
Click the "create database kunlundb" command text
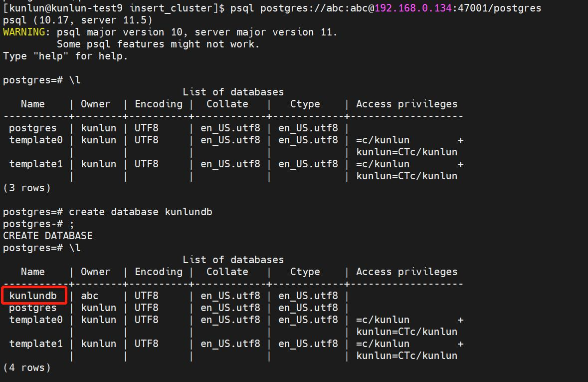pyautogui.click(x=141, y=212)
